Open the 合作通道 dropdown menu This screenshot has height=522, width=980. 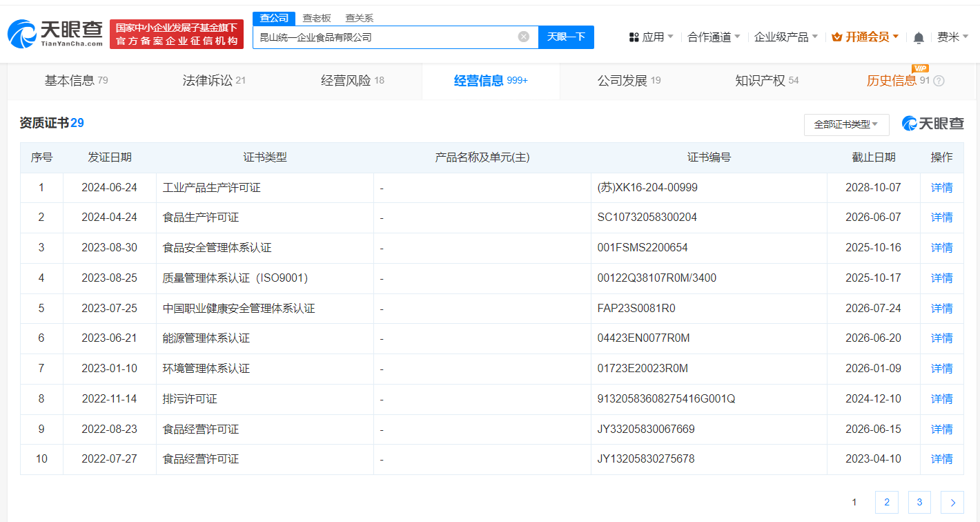[714, 37]
